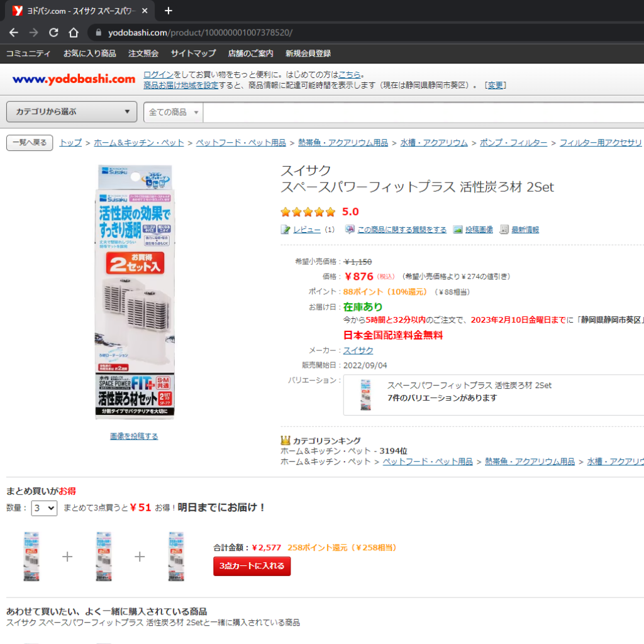Screen dimensions: 644x644
Task: Open the カテゴリから選ぶ category dropdown
Action: pyautogui.click(x=72, y=112)
